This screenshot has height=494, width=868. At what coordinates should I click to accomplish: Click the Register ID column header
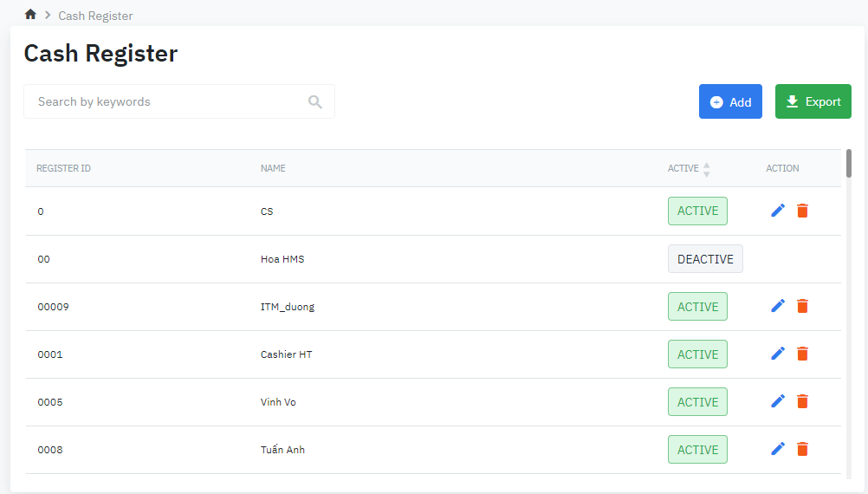[63, 168]
